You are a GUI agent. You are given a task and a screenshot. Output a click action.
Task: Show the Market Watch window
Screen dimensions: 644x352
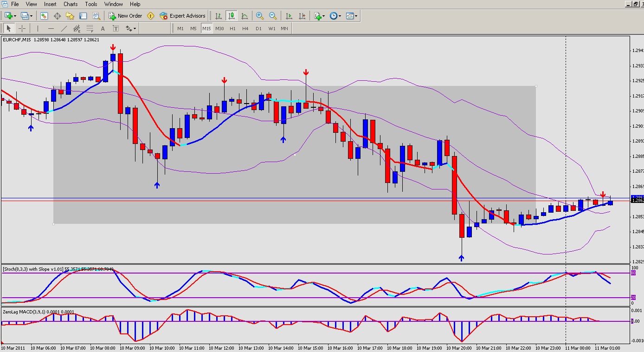point(44,16)
